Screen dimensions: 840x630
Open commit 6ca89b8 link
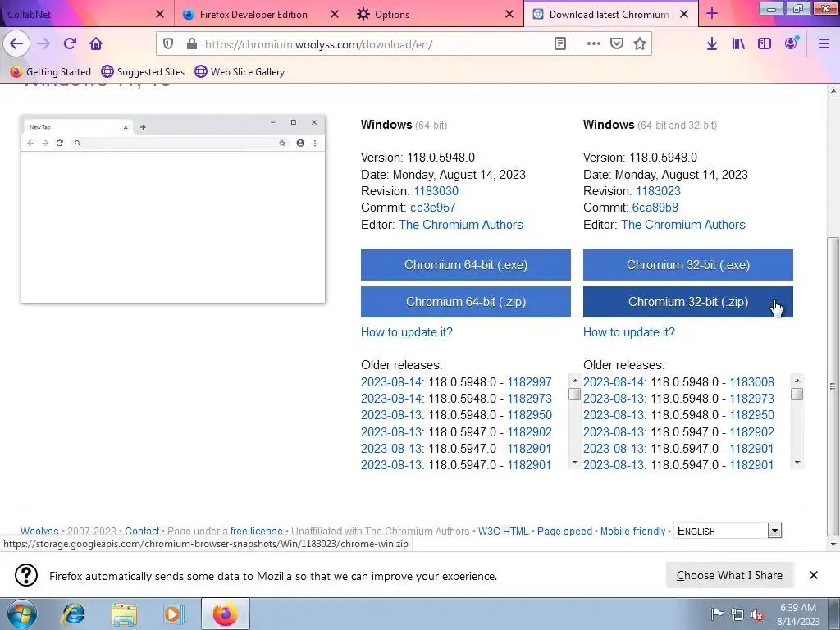pos(655,208)
